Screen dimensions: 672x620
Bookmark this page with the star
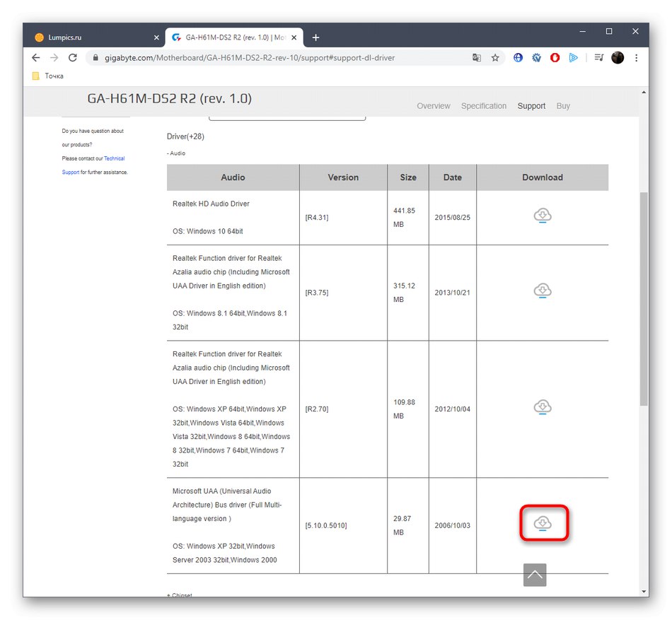[x=495, y=57]
